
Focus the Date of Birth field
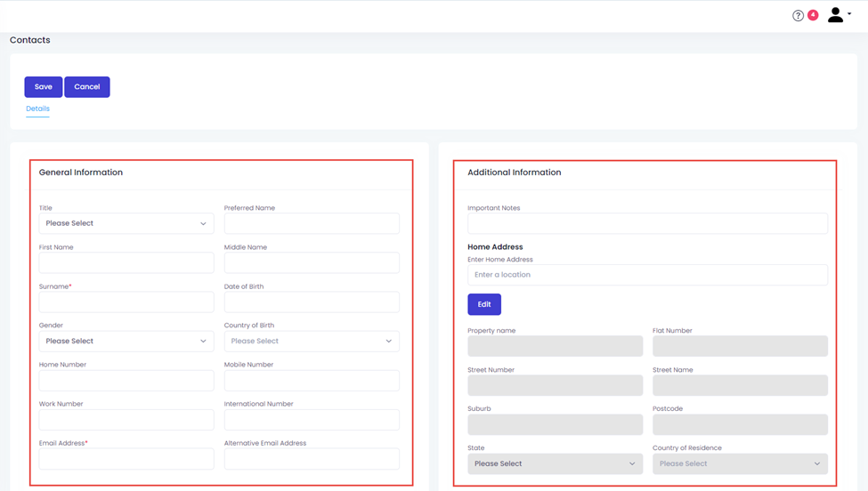point(312,302)
